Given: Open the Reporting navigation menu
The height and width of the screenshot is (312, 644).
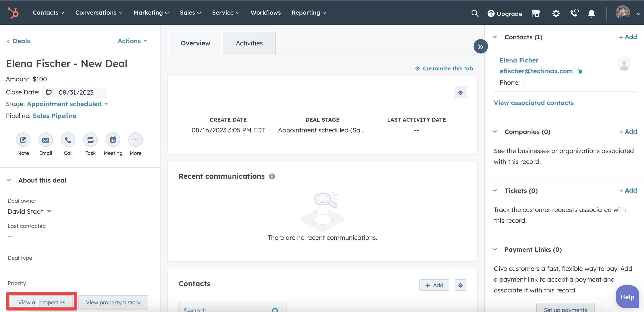Looking at the screenshot, I should click(x=309, y=13).
